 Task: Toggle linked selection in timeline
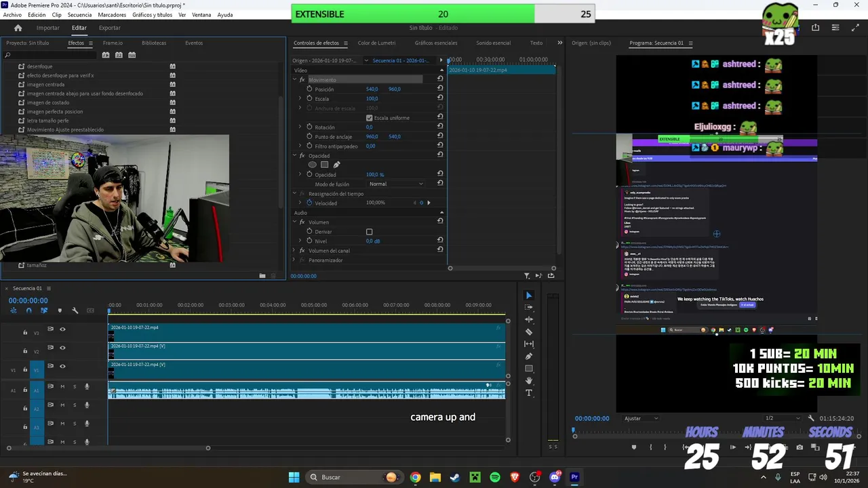coord(44,310)
